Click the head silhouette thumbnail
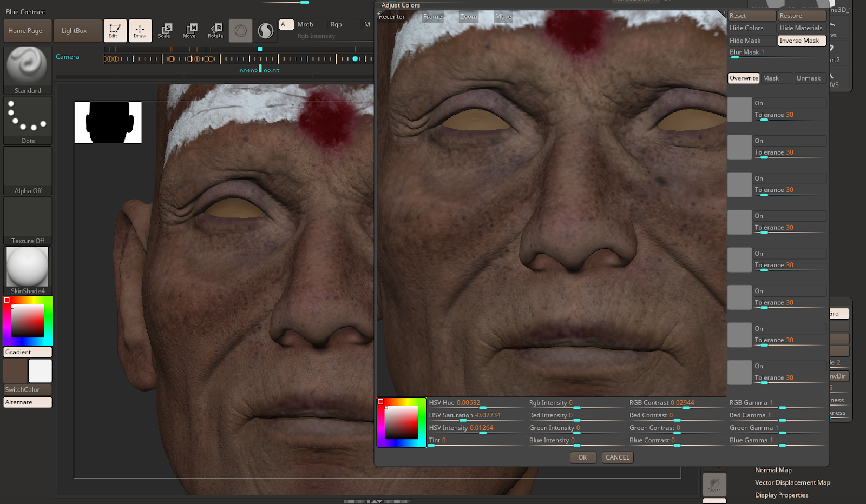The width and height of the screenshot is (866, 504). (108, 122)
